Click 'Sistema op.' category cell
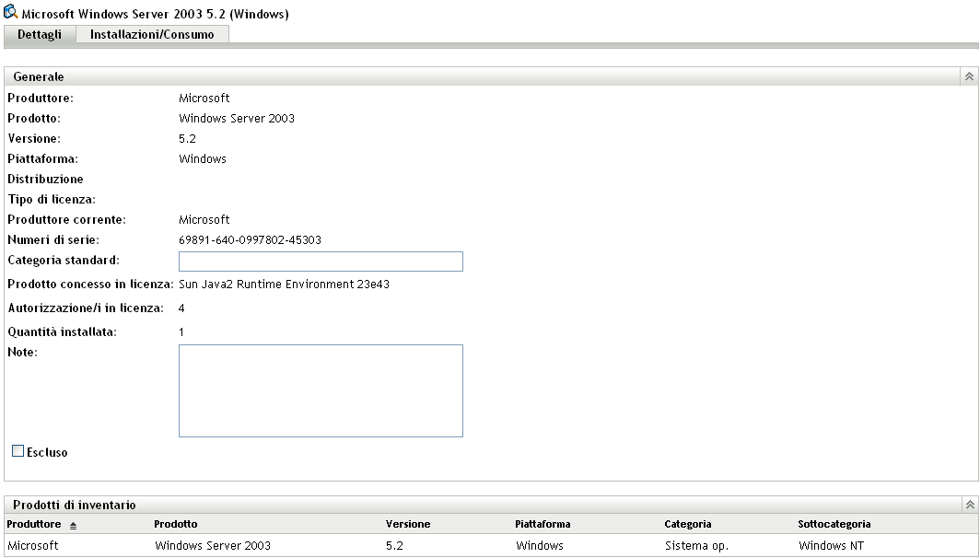Image resolution: width=980 pixels, height=558 pixels. click(x=696, y=545)
